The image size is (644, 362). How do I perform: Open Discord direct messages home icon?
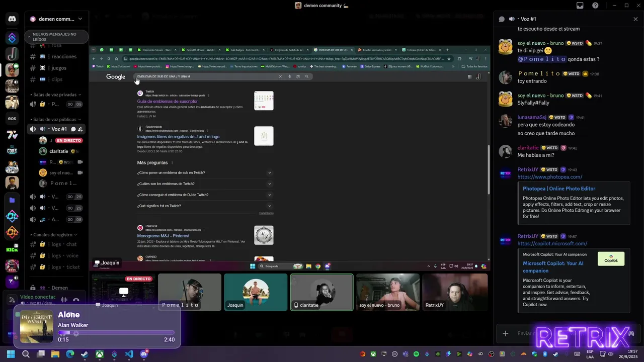[12, 19]
